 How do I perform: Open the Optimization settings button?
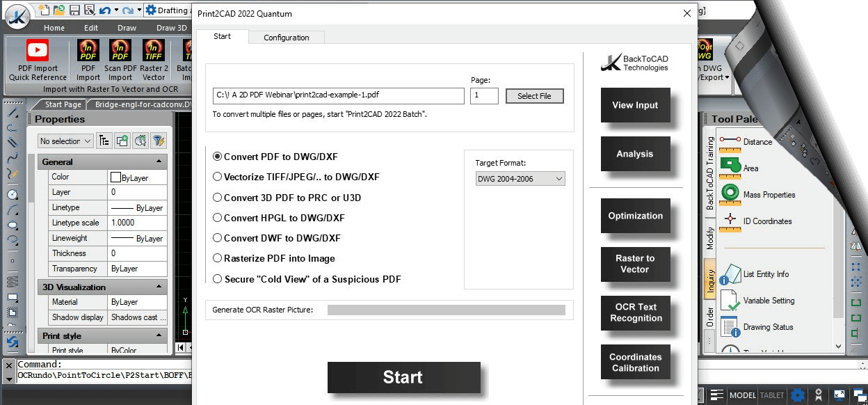coord(635,216)
